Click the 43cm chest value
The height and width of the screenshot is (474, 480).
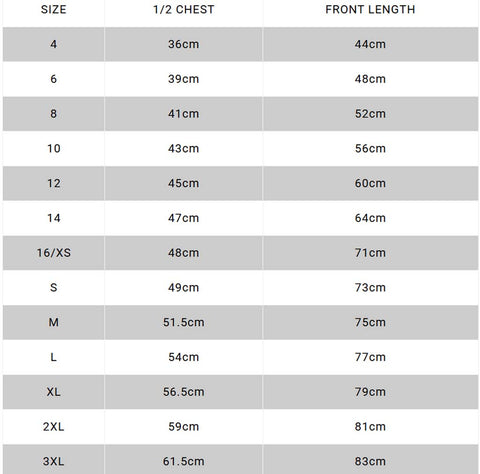184,148
